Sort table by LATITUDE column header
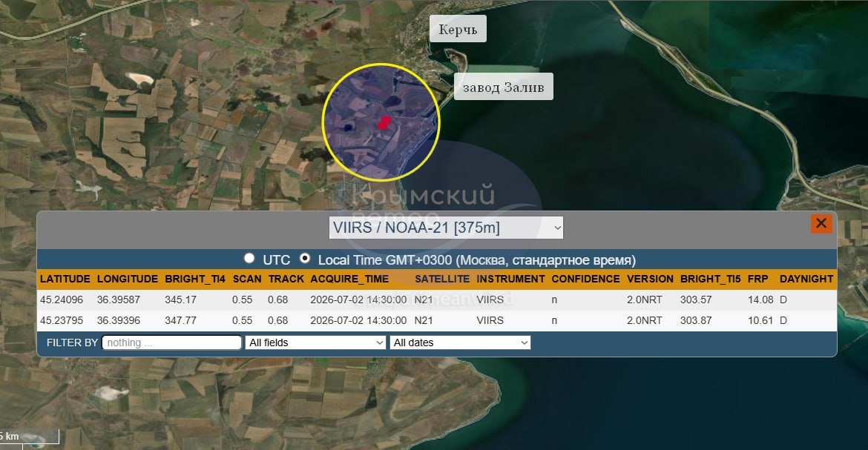This screenshot has height=450, width=868. 65,279
